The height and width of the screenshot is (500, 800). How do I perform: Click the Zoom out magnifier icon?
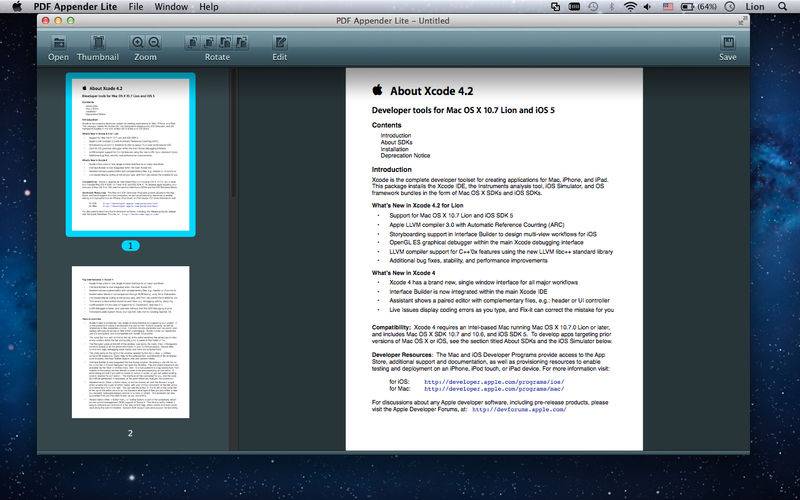pyautogui.click(x=154, y=42)
